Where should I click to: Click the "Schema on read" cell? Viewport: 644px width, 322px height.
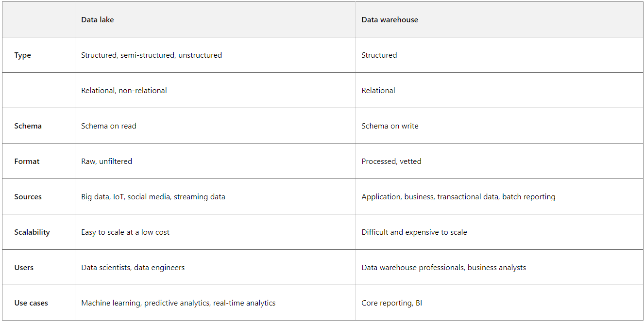pyautogui.click(x=109, y=126)
